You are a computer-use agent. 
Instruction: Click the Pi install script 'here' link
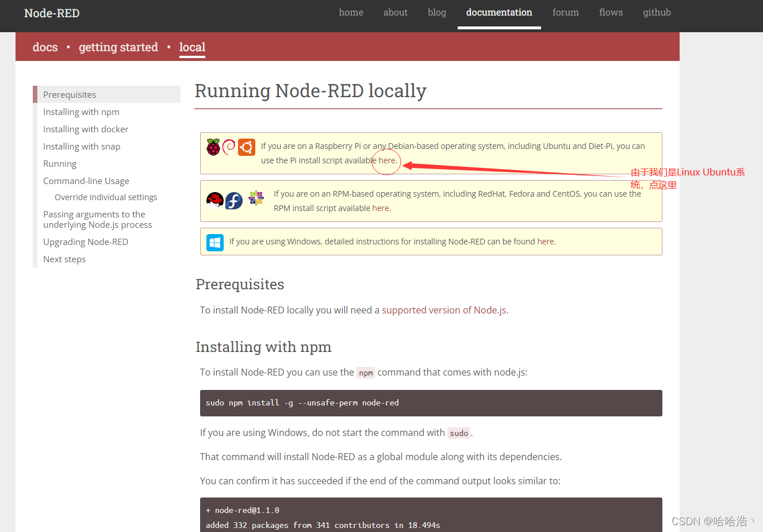click(x=387, y=160)
